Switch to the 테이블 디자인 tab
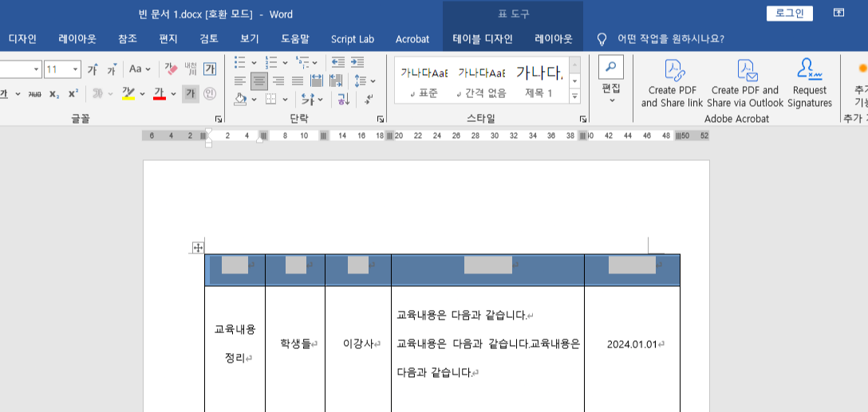This screenshot has width=868, height=412. [x=483, y=39]
